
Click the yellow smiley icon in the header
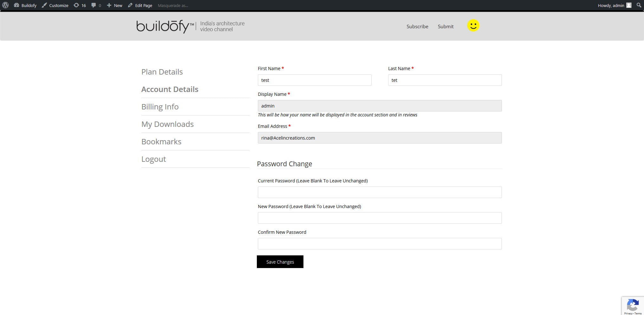(x=473, y=25)
